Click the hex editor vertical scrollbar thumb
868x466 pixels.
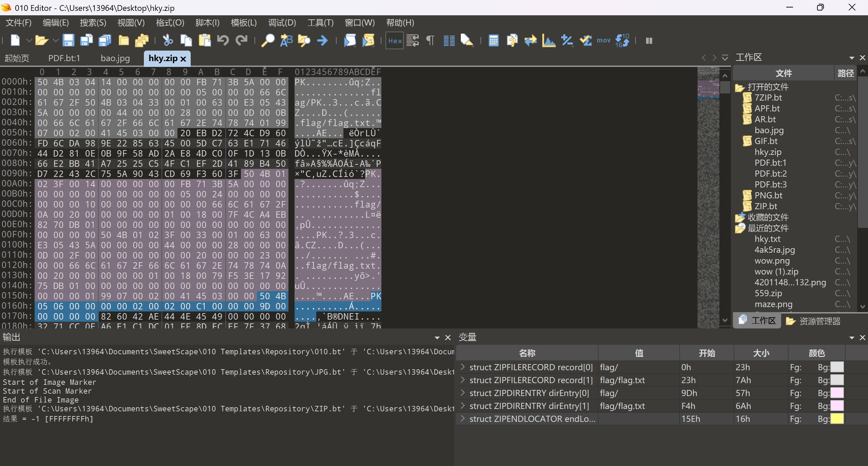click(x=725, y=87)
